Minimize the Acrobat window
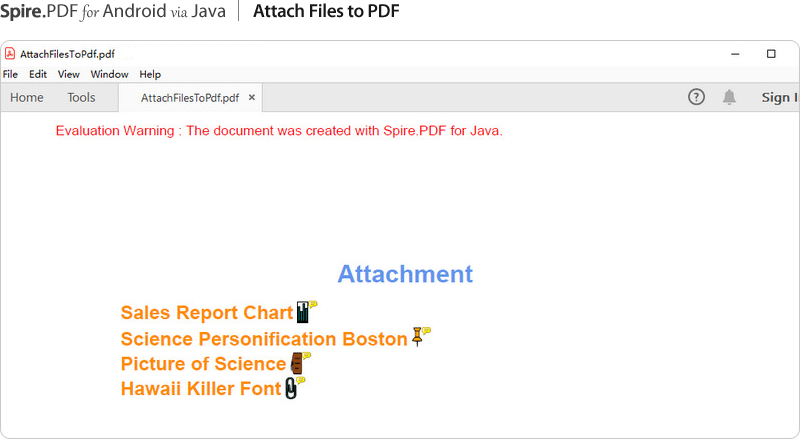Viewport: 800px width, 440px height. [735, 54]
